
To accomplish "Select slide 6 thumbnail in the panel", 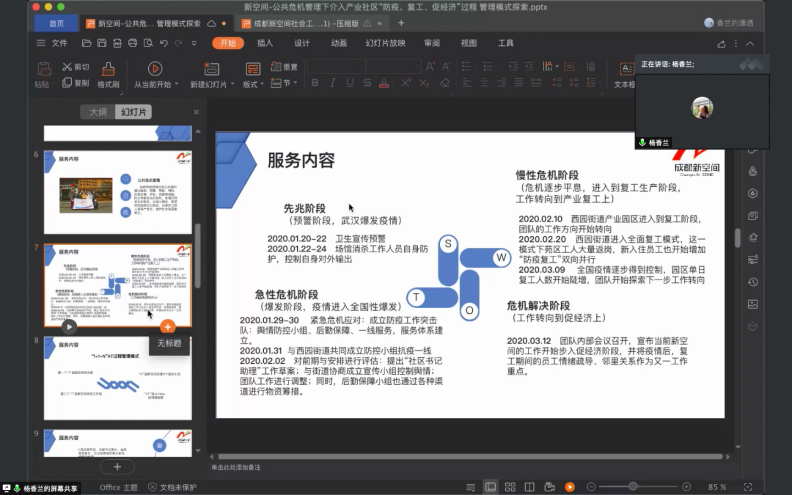I will 117,178.
